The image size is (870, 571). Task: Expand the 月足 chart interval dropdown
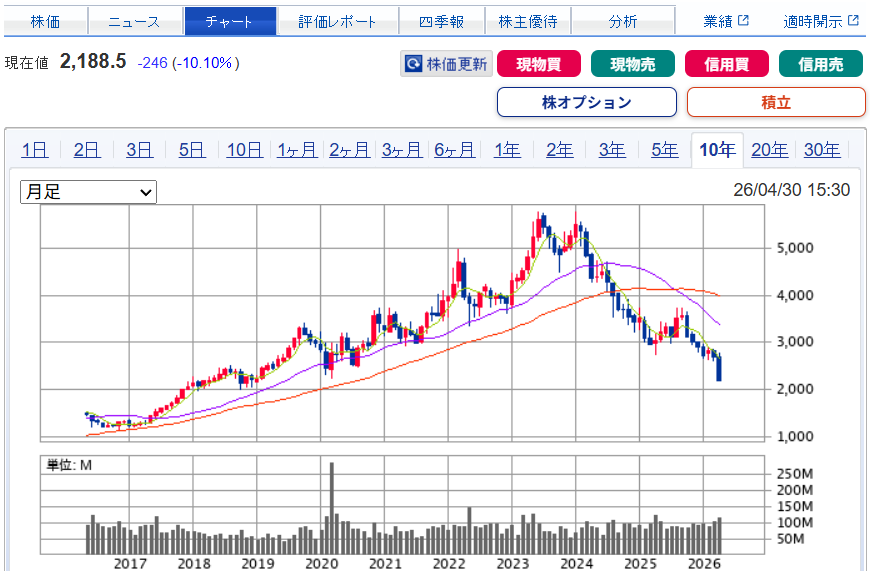(88, 192)
